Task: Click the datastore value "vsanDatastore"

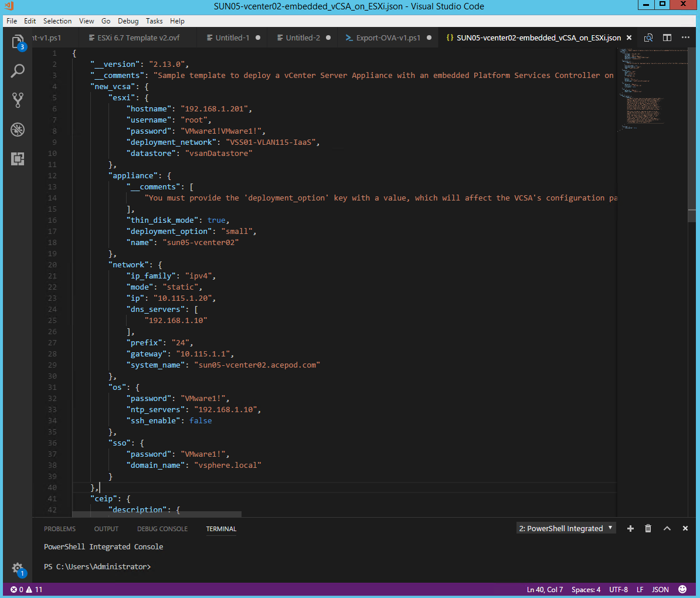Action: 219,153
